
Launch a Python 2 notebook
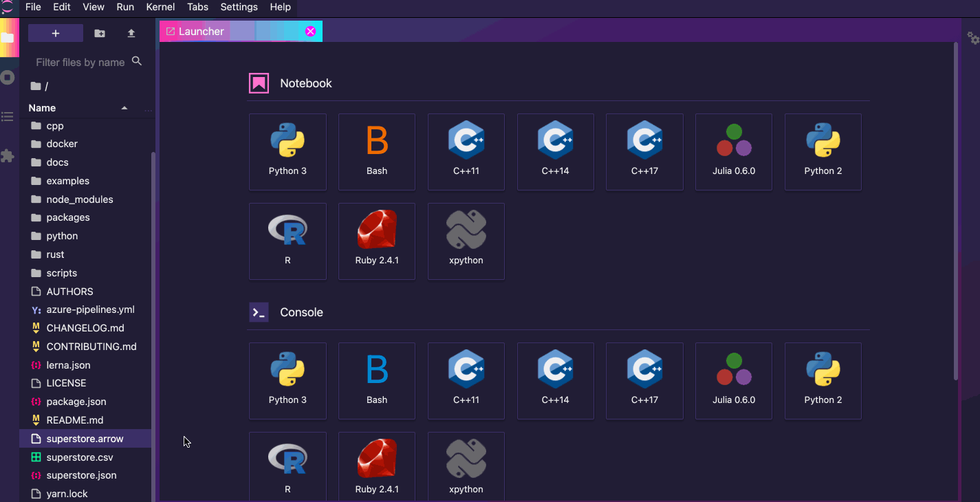[x=823, y=152]
